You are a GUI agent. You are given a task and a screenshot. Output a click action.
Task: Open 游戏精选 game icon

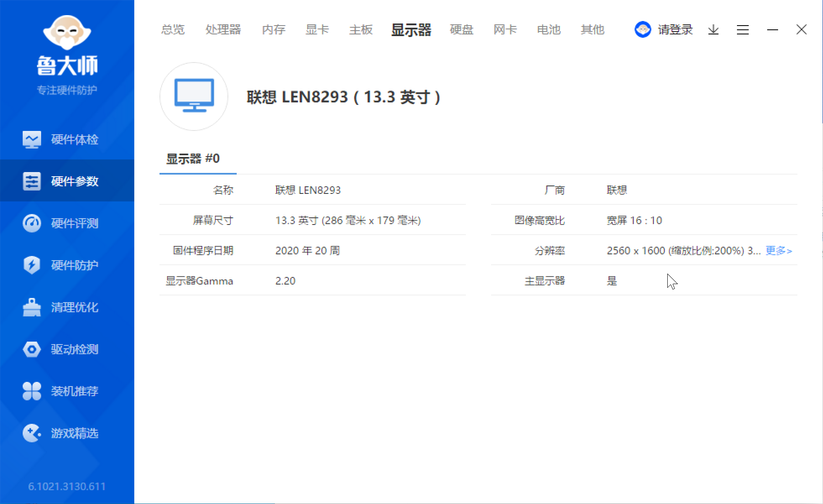(x=32, y=433)
